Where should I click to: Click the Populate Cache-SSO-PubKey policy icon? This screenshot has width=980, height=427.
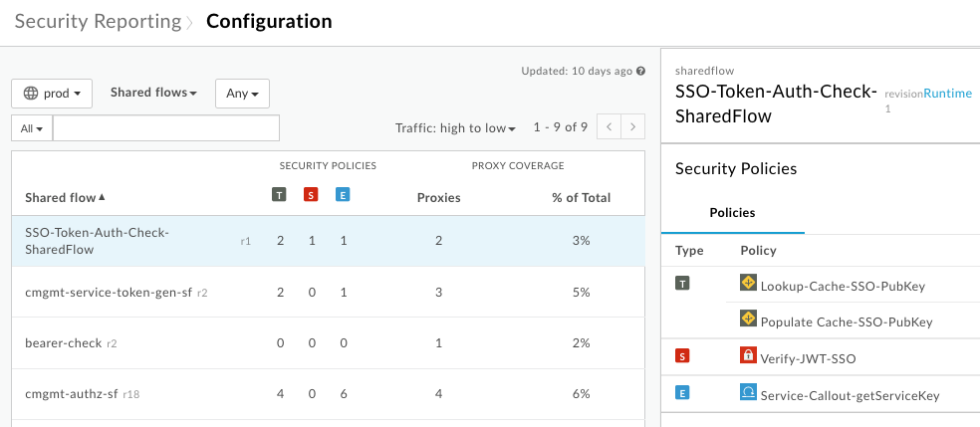[x=748, y=320]
